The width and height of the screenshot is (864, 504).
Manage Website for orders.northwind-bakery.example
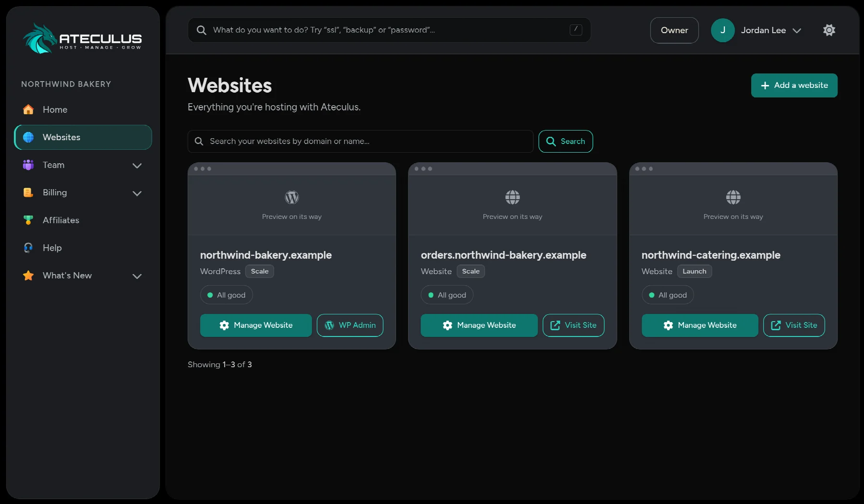tap(479, 325)
